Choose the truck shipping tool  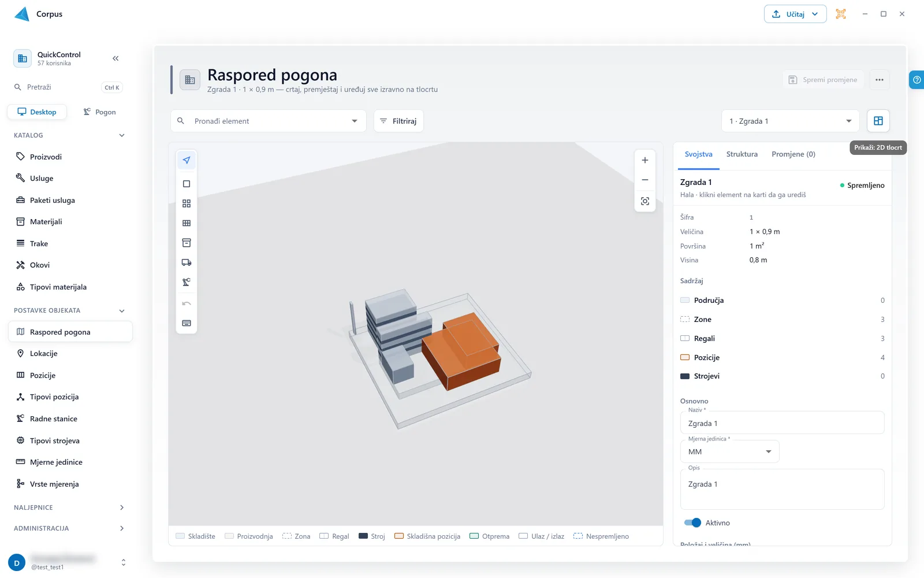(186, 262)
